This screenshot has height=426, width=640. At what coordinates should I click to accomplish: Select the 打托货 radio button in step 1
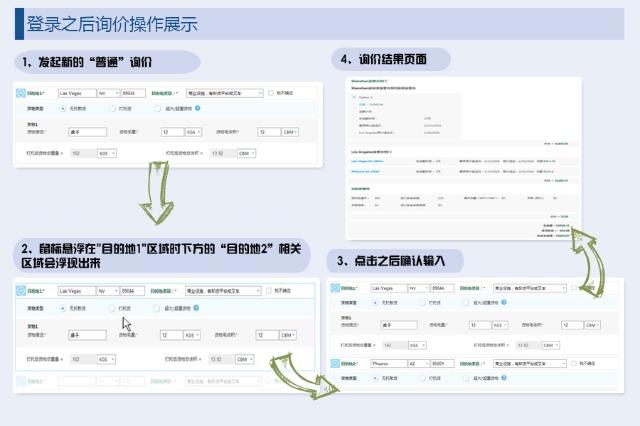click(112, 107)
